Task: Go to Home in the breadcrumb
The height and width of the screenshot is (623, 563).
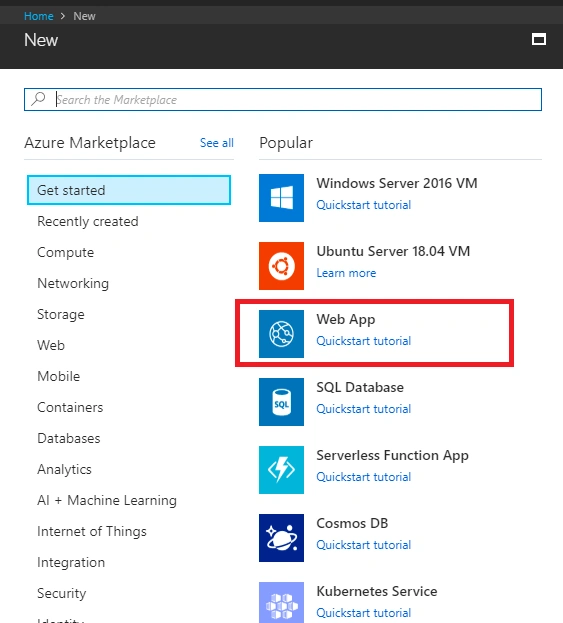Action: [39, 16]
